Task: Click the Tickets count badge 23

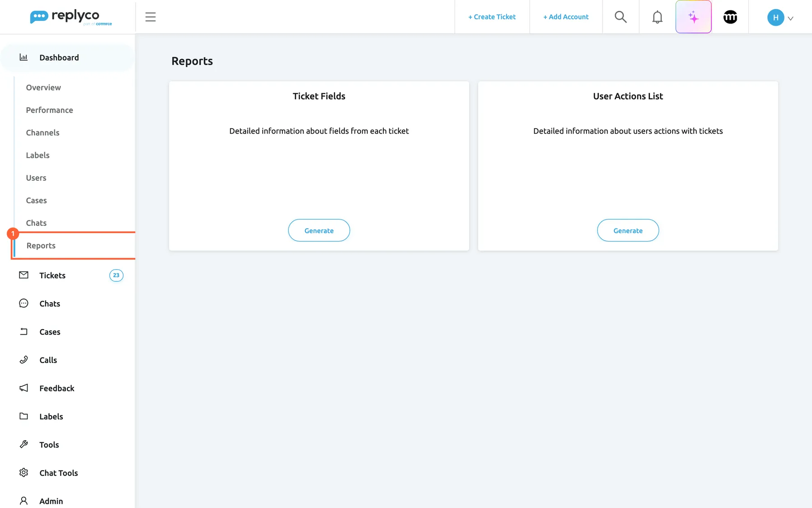Action: [116, 275]
